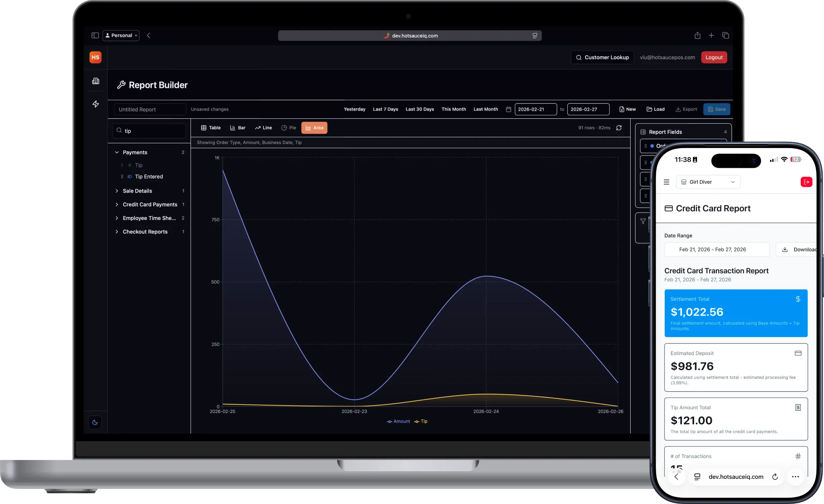Collapse the Payments field group
This screenshot has width=824, height=504.
coord(117,152)
